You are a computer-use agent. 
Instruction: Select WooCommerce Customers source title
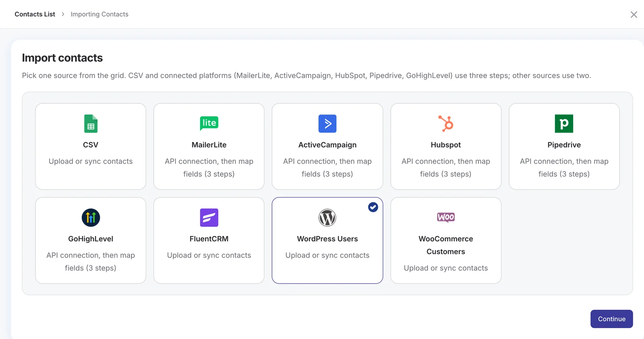[446, 245]
